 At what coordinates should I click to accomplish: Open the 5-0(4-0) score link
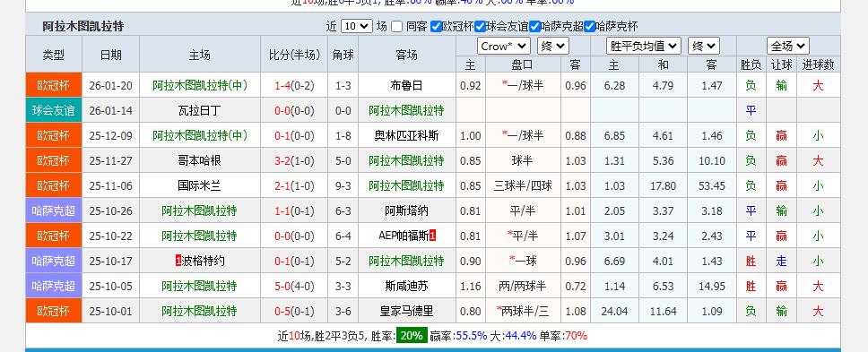point(294,286)
